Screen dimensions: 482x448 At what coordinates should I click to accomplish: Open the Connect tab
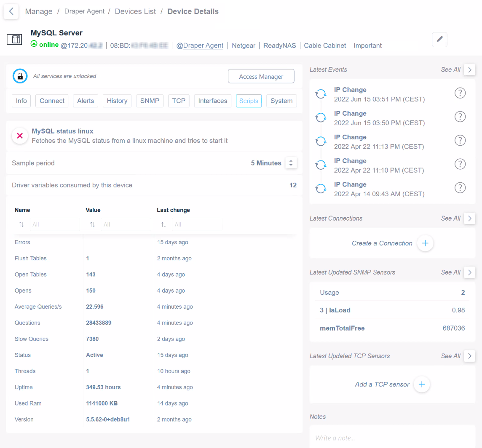pos(52,101)
